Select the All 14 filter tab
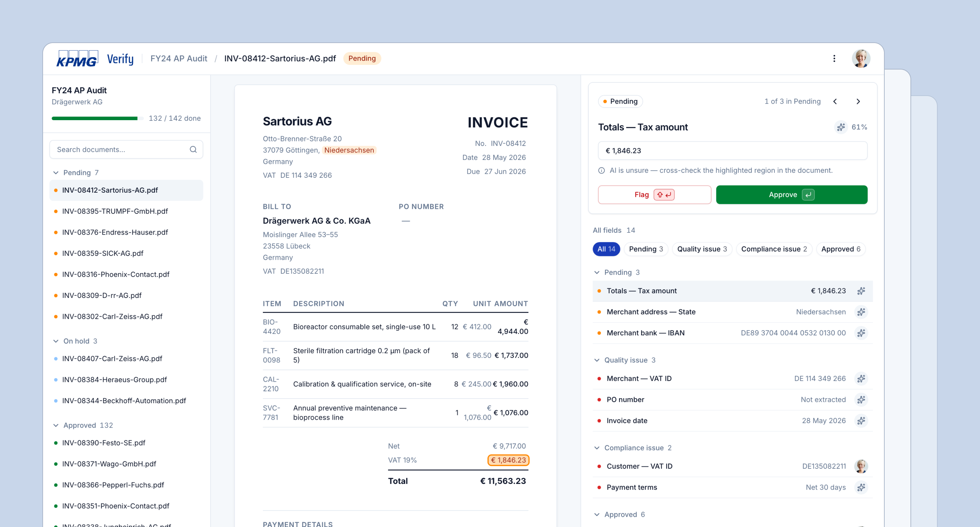980x527 pixels. tap(606, 249)
